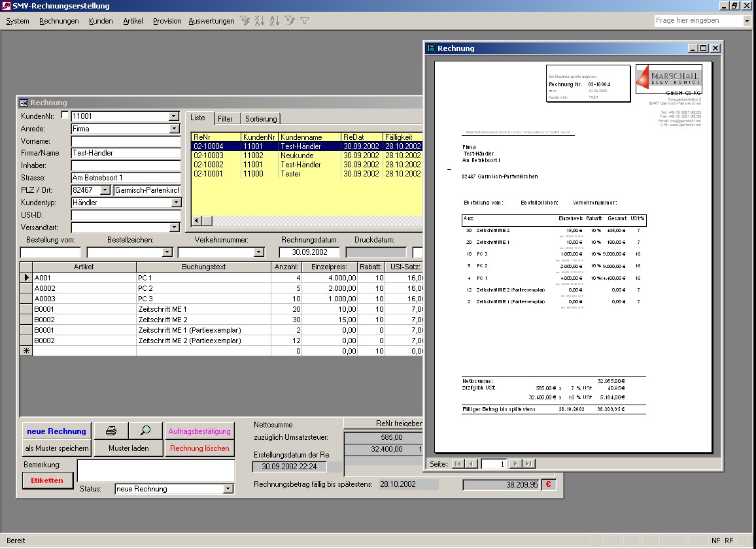Click the Einzelpreis cell 4.000,00
The height and width of the screenshot is (549, 756).
coord(330,278)
